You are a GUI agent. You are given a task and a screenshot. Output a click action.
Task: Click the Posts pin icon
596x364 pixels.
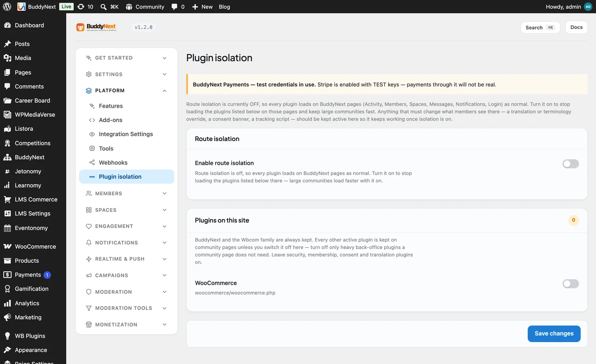7,44
